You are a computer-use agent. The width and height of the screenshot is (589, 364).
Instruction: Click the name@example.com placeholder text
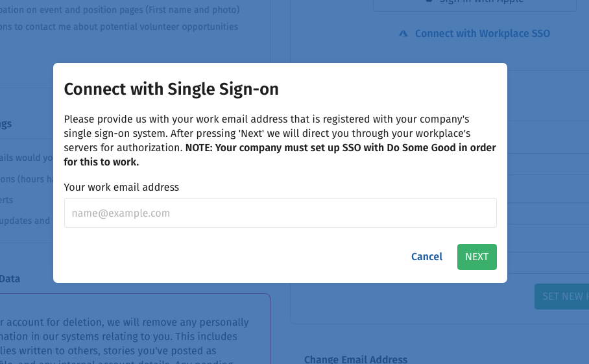click(121, 213)
